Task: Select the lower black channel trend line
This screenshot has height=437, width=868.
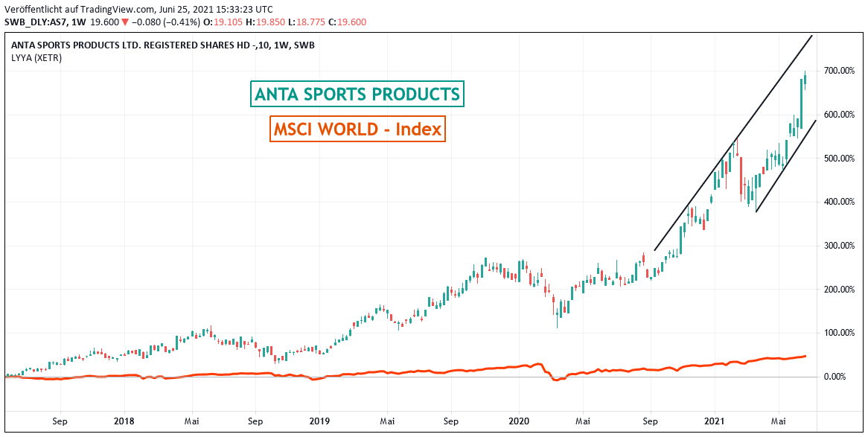Action: tap(786, 166)
